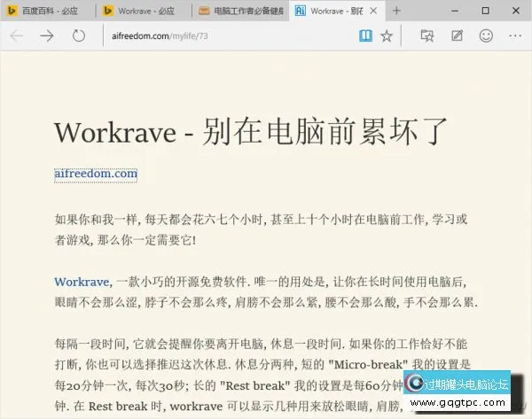This screenshot has width=532, height=419.
Task: Click the sentence 眼睛不会那么涩
Action: tap(98, 302)
